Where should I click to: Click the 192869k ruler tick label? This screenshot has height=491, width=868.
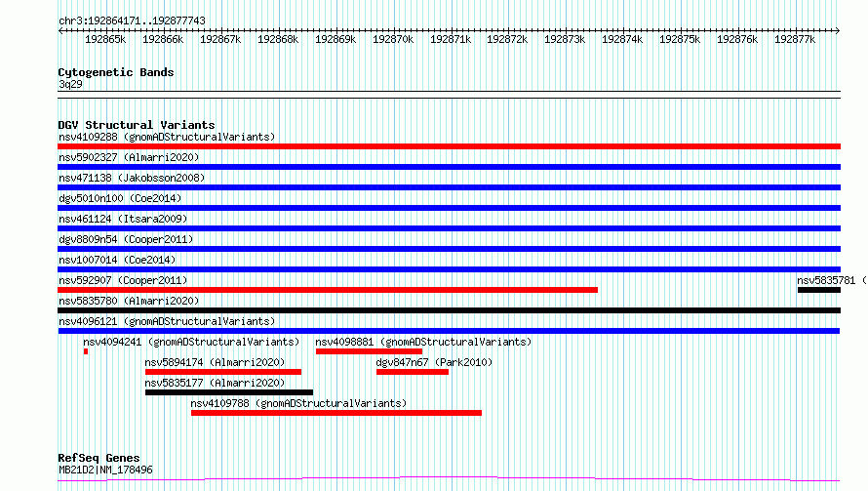[335, 39]
